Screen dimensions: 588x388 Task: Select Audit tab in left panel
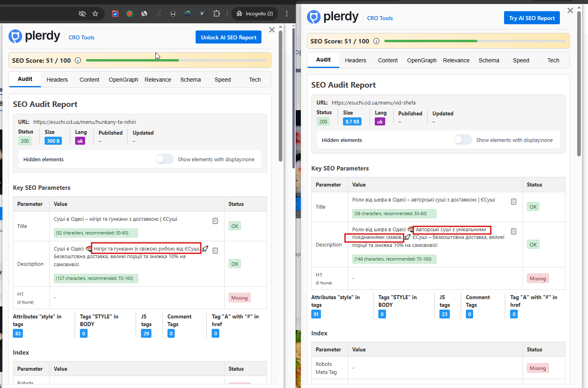(x=25, y=79)
